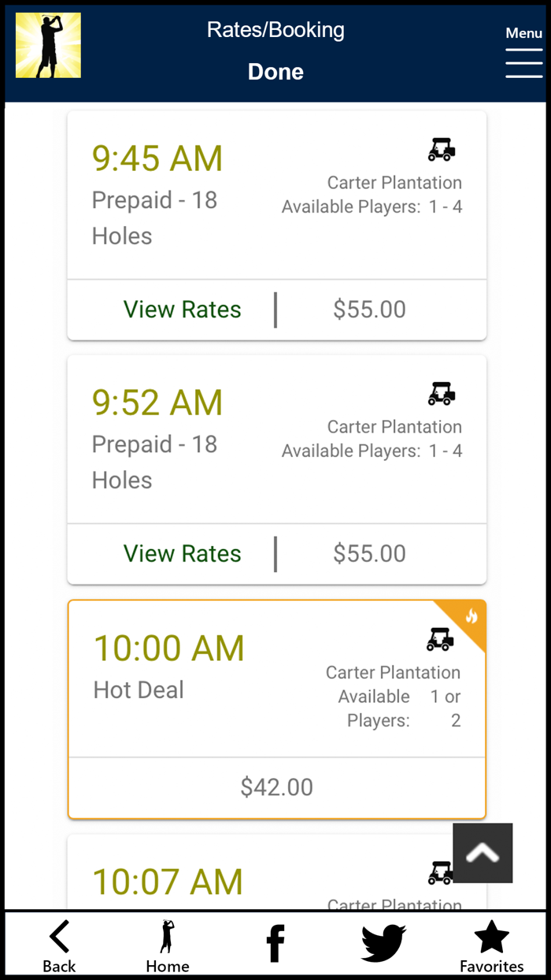551x980 pixels.
Task: Select the $42.00 Hot Deal price
Action: click(276, 787)
